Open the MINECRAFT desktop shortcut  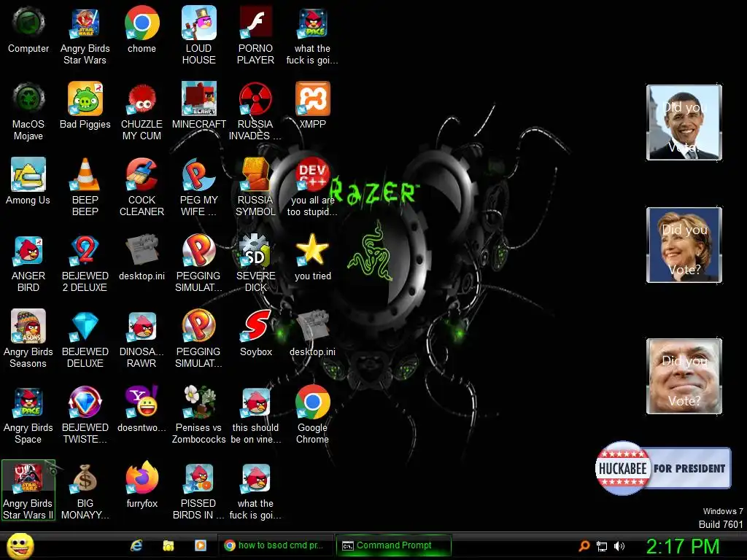pos(198,106)
